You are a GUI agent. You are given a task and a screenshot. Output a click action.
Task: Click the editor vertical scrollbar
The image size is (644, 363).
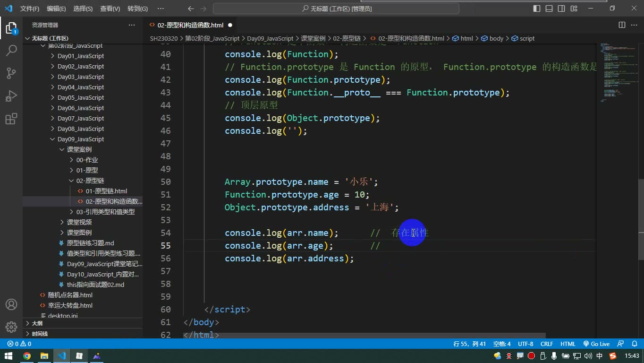coord(641,219)
